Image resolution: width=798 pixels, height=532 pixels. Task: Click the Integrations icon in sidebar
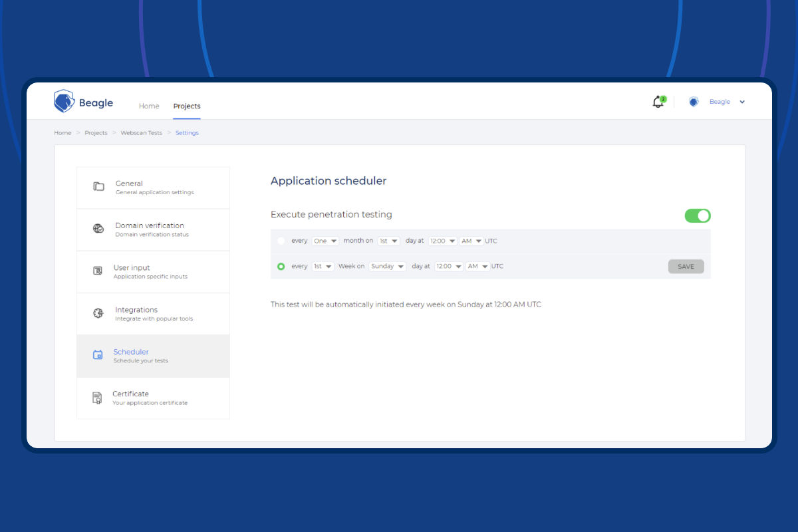(98, 313)
